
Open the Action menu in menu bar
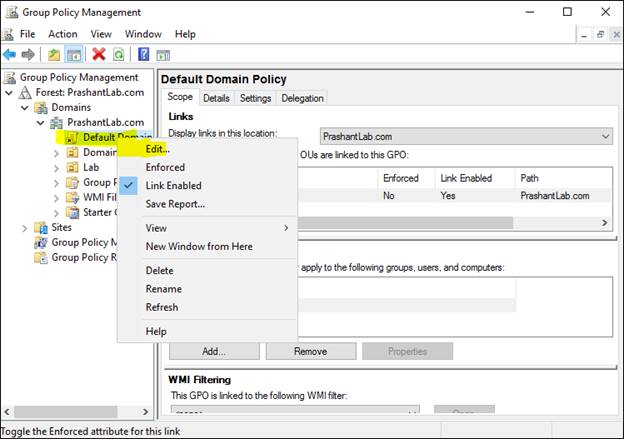[62, 34]
